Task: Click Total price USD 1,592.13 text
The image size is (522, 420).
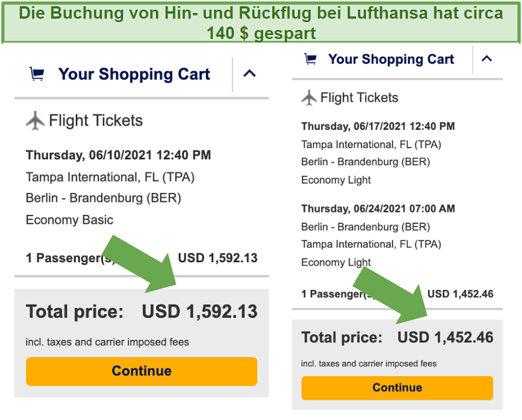Action: coord(141,311)
